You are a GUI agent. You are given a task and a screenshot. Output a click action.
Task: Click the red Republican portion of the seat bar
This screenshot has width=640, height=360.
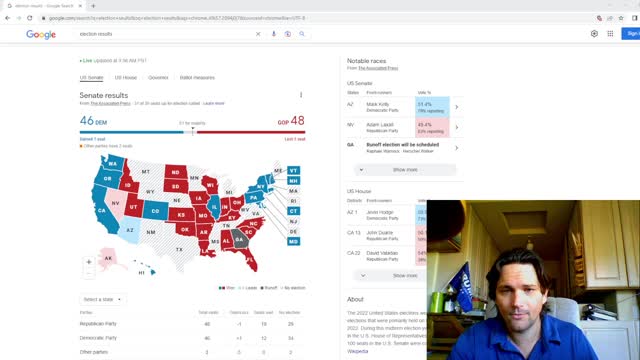(x=251, y=132)
